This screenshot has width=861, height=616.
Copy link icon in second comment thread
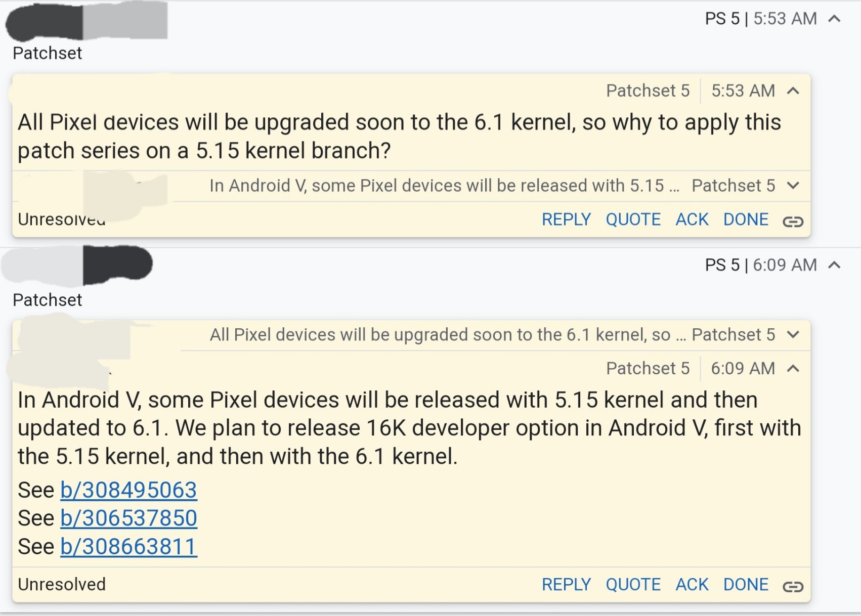(x=793, y=586)
